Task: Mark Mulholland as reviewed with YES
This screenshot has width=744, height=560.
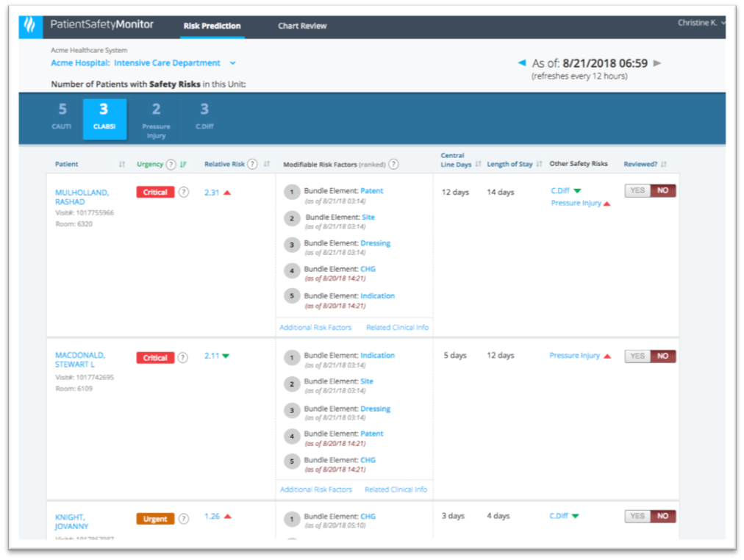Action: 637,190
